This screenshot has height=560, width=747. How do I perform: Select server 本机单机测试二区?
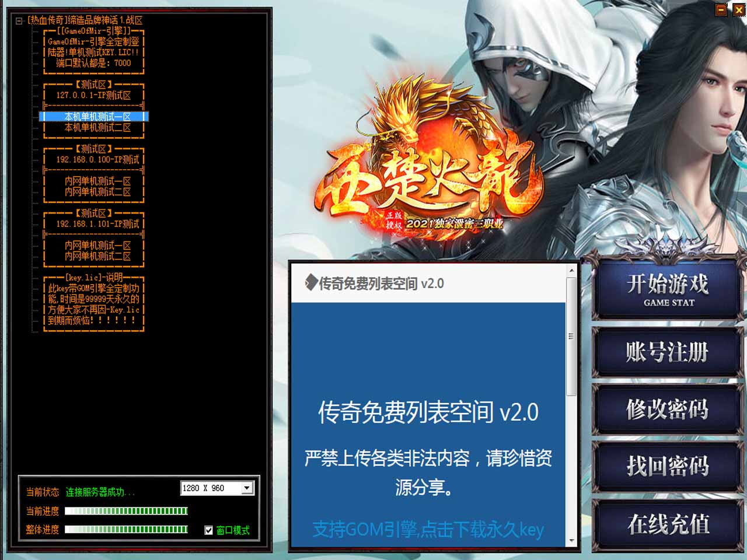coord(97,128)
